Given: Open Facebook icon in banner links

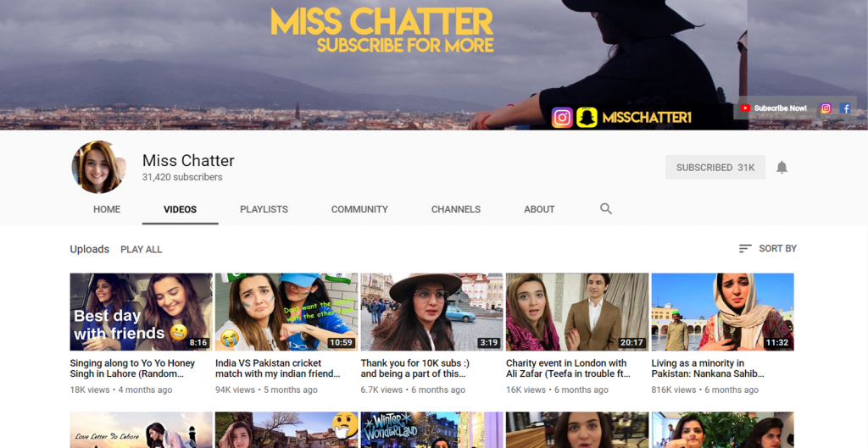Looking at the screenshot, I should 845,108.
